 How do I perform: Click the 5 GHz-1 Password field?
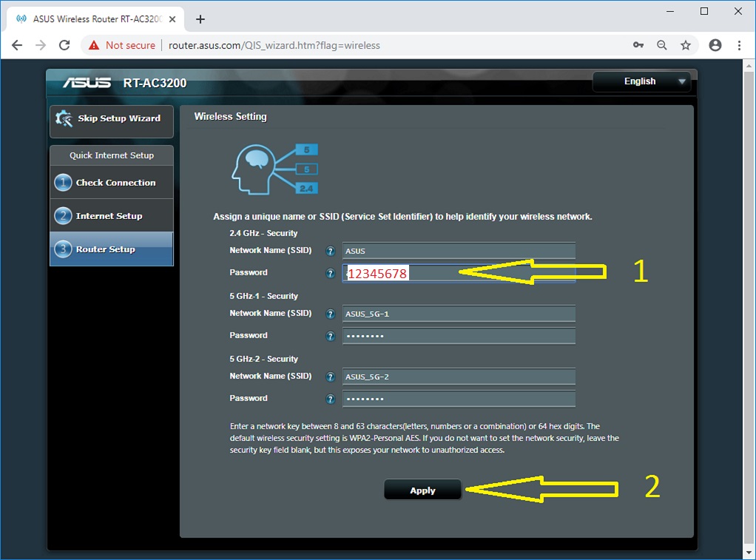(x=459, y=336)
